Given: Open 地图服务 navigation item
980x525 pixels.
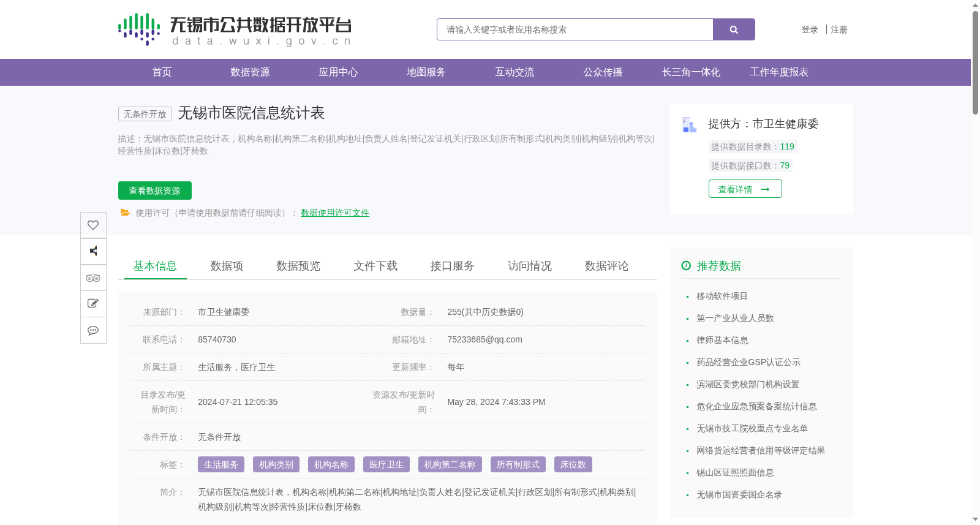Looking at the screenshot, I should (x=426, y=72).
